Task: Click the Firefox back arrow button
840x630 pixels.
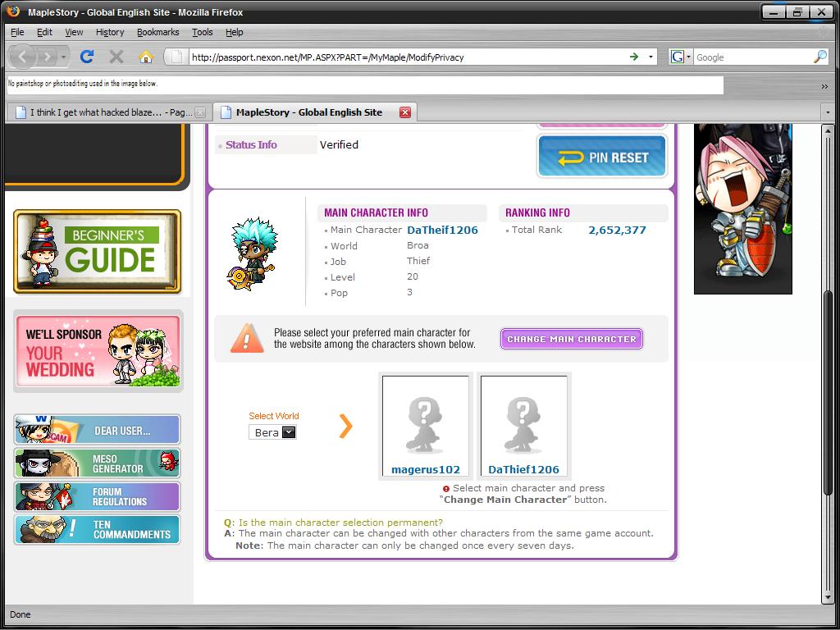Action: point(23,57)
